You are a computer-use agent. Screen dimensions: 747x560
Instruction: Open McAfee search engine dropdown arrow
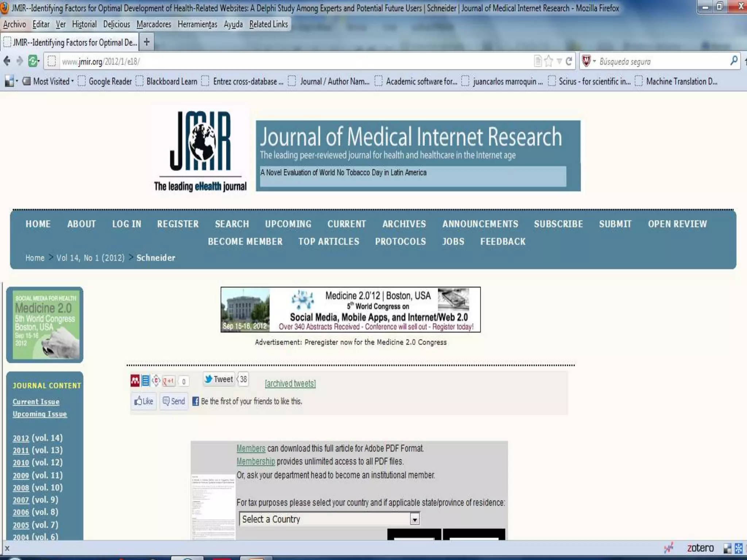594,61
